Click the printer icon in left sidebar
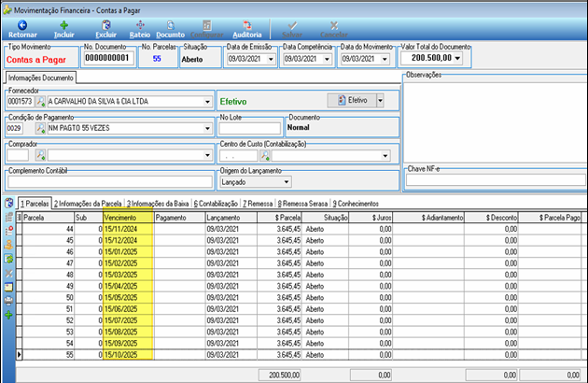 tap(8, 301)
